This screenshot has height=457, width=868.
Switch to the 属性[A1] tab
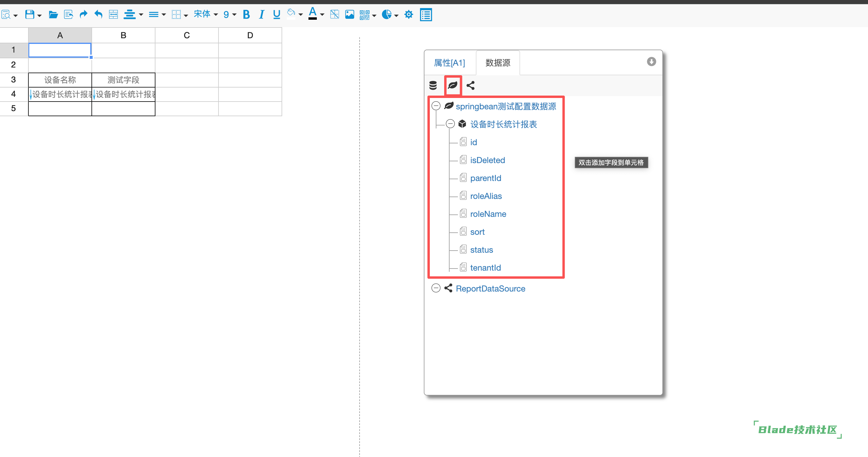pos(450,63)
